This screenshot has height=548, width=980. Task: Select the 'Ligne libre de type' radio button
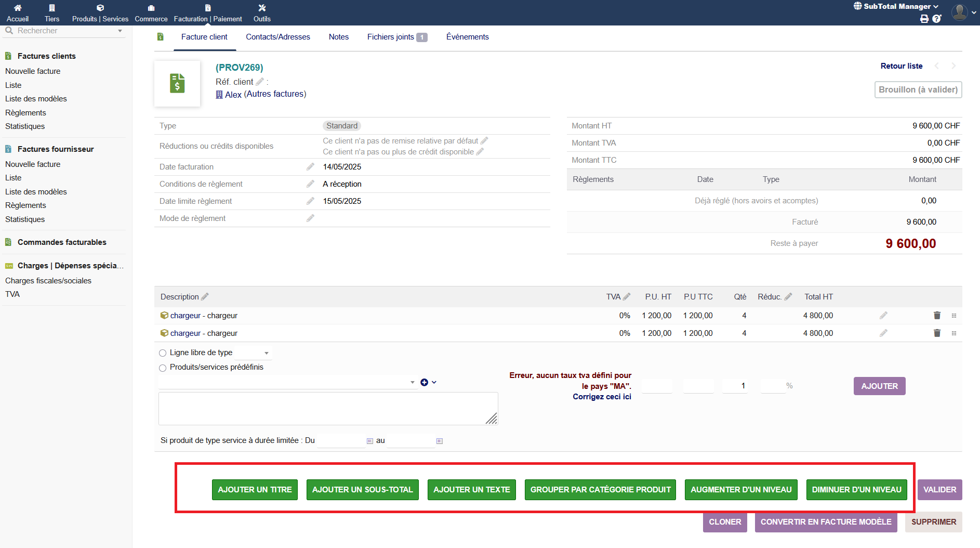click(163, 353)
